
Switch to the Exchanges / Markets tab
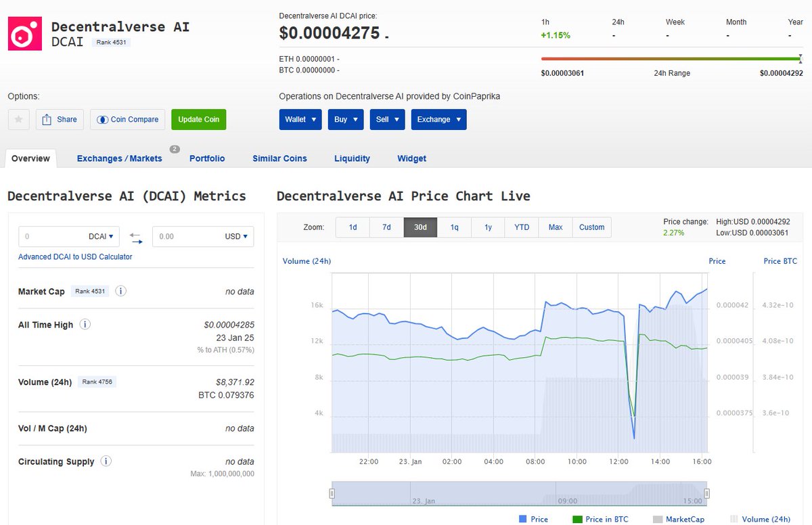point(119,158)
